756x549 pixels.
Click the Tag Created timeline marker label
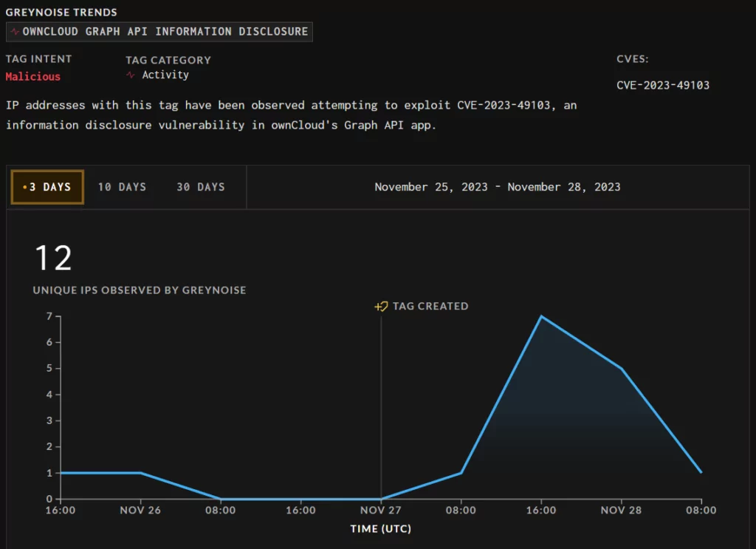pos(430,307)
